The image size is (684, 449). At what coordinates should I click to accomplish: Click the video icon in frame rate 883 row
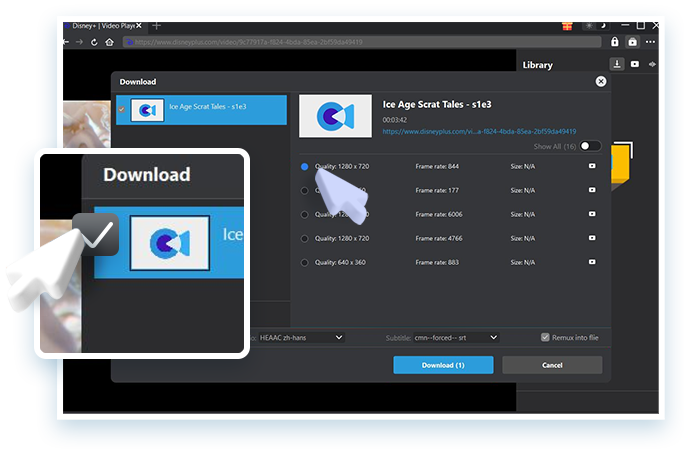[x=592, y=262]
